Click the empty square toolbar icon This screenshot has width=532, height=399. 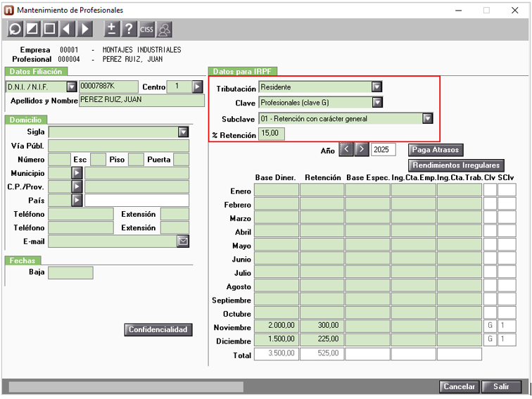[x=50, y=29]
